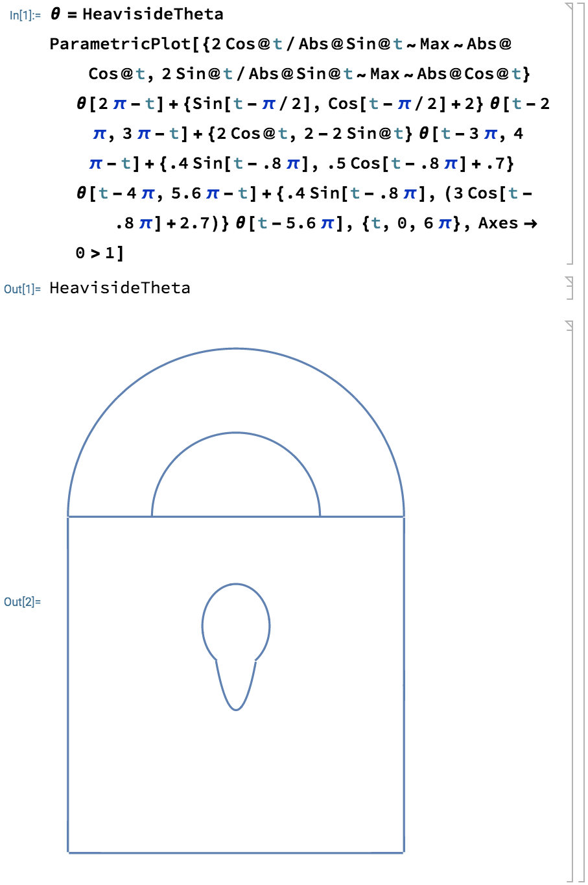Click the rule arrow after Axes
This screenshot has width=588, height=885.
click(530, 224)
